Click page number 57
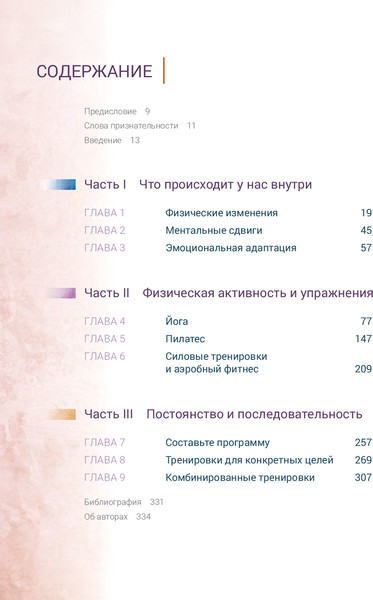Viewport: 373px width, 600px height. [x=366, y=248]
